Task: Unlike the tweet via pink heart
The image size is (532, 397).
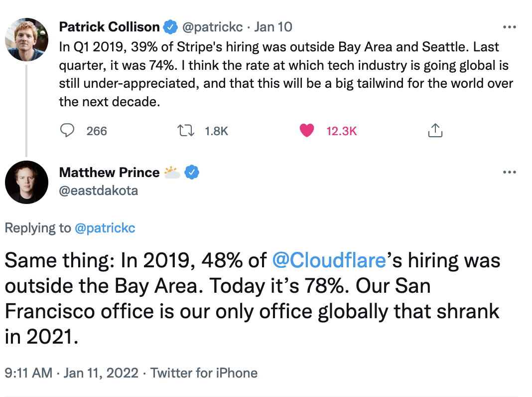Action: (307, 131)
